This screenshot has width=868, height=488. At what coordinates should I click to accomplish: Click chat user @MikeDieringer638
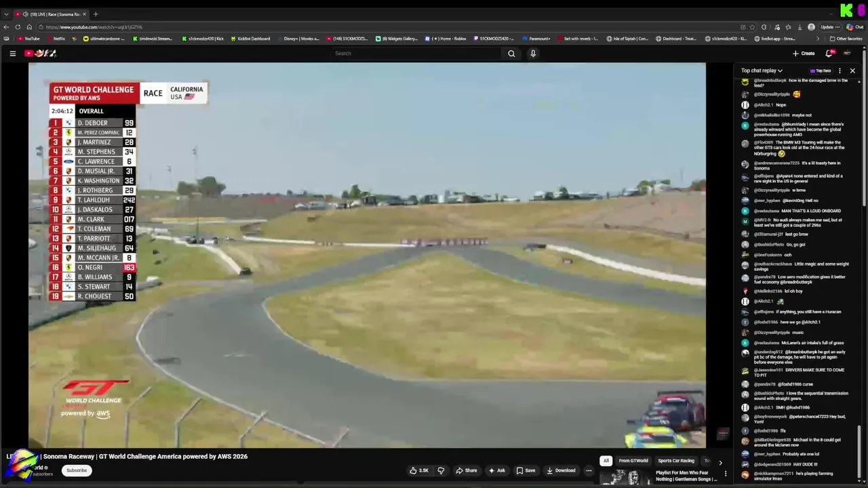(x=772, y=440)
